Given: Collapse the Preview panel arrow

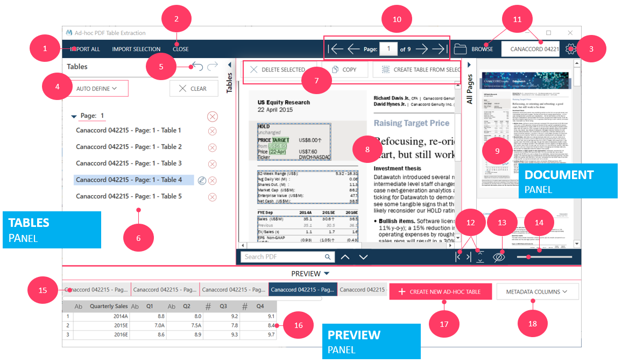Looking at the screenshot, I should pos(327,274).
